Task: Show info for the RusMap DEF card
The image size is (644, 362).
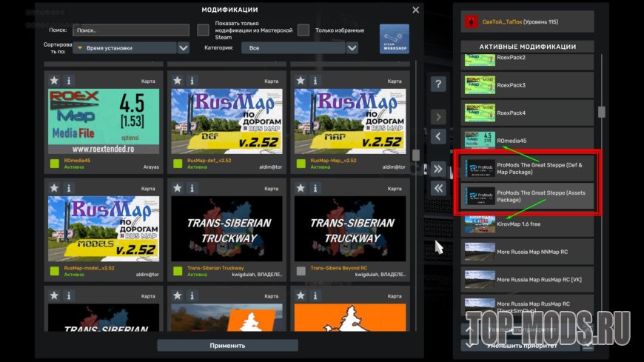Action: pyautogui.click(x=191, y=81)
